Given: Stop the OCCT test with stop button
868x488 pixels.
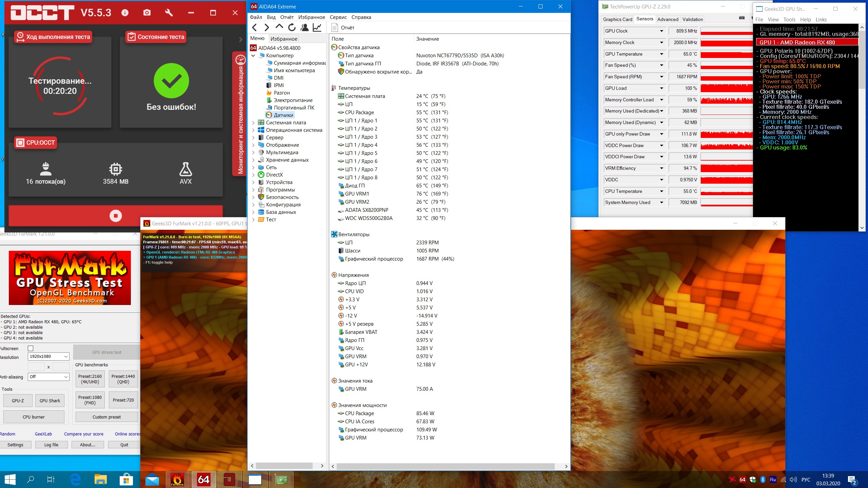Looking at the screenshot, I should [116, 216].
